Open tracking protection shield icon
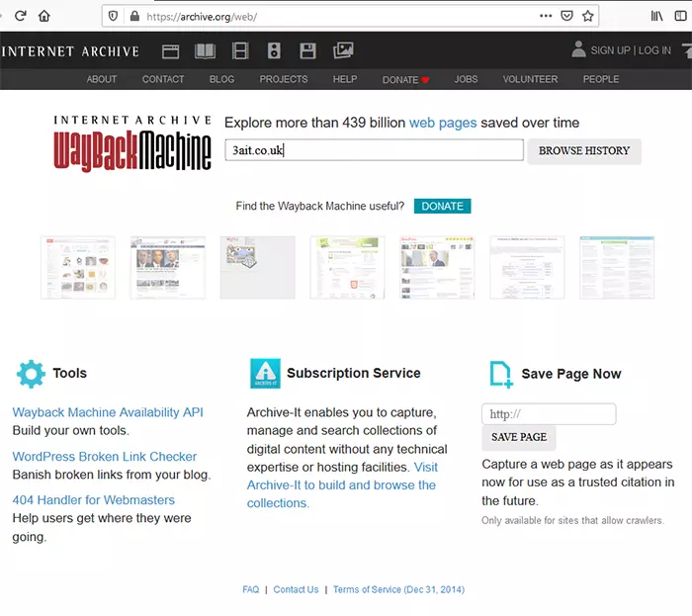This screenshot has width=692, height=616. pyautogui.click(x=113, y=17)
